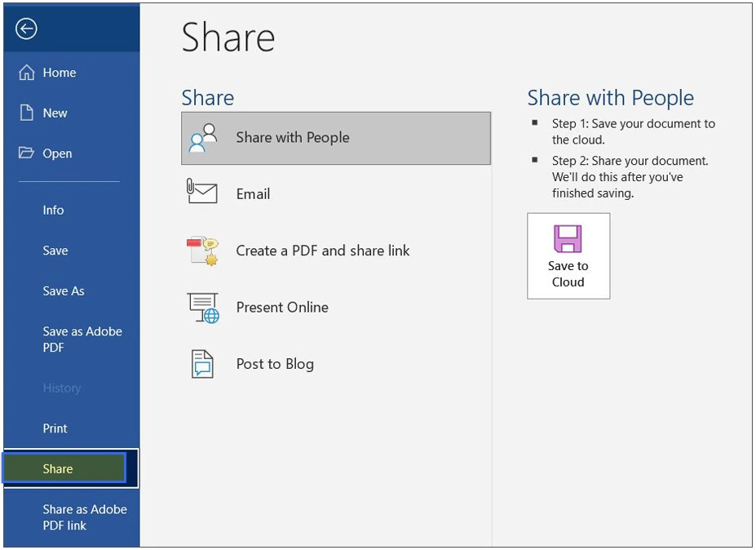Viewport: 756px width, 550px height.
Task: Click the Home label in sidebar
Action: point(60,73)
